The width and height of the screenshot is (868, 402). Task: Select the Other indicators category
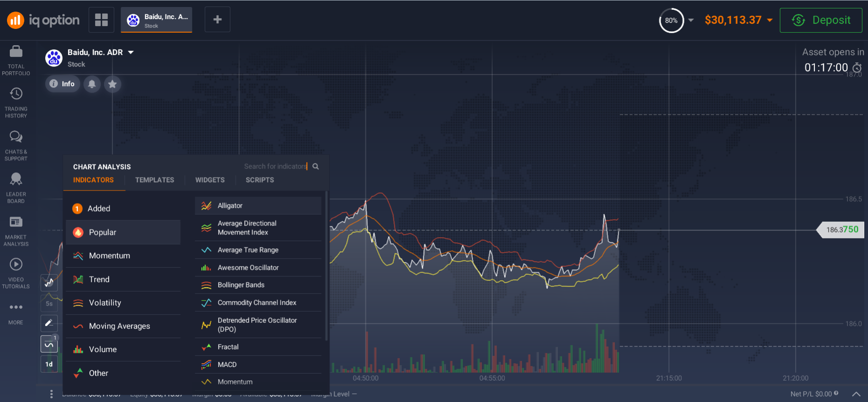pyautogui.click(x=123, y=373)
